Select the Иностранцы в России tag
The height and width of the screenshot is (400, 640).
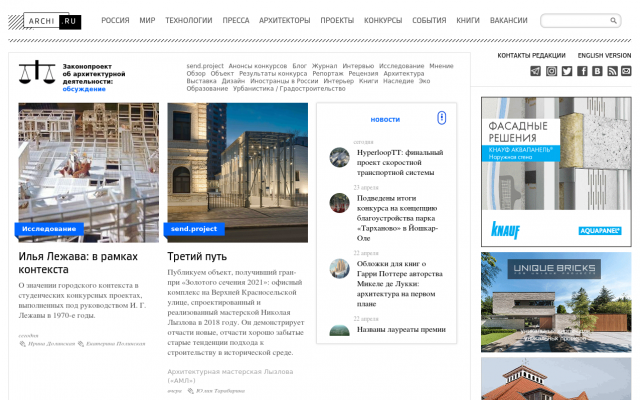pos(284,81)
